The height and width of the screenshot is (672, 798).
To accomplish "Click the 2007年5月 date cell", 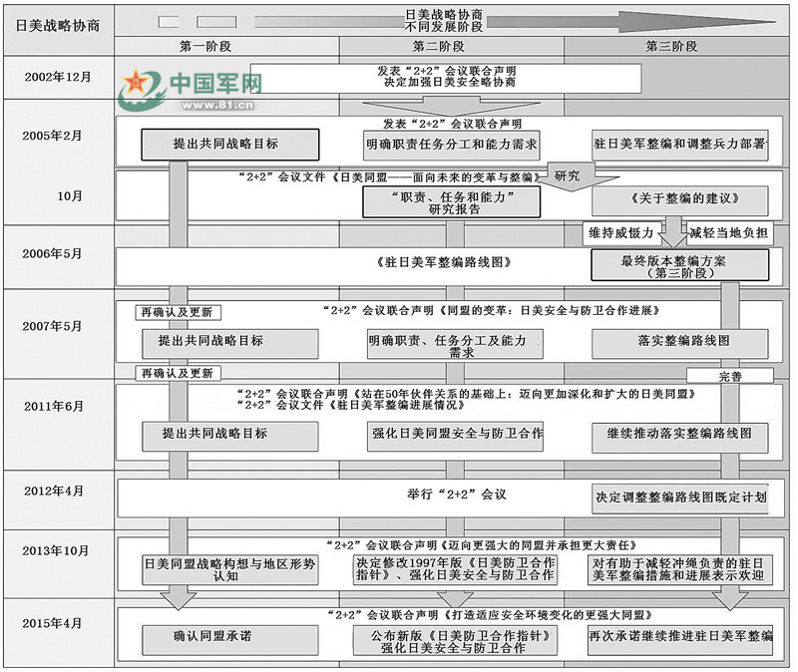I will point(59,334).
